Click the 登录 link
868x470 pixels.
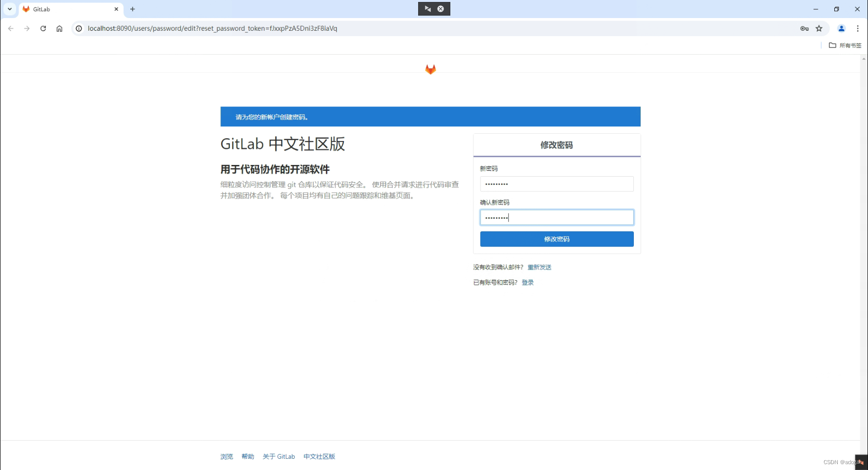tap(527, 283)
